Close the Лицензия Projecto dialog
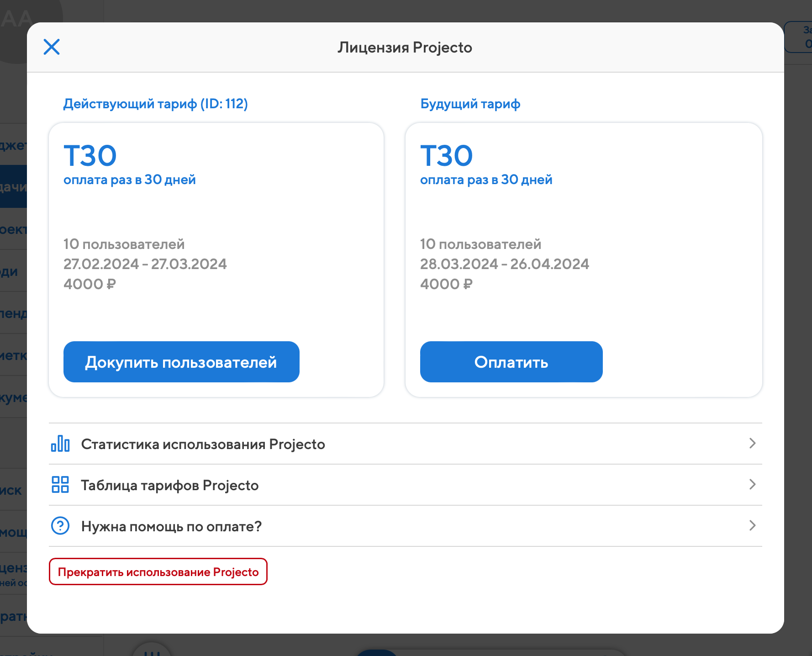 point(52,47)
